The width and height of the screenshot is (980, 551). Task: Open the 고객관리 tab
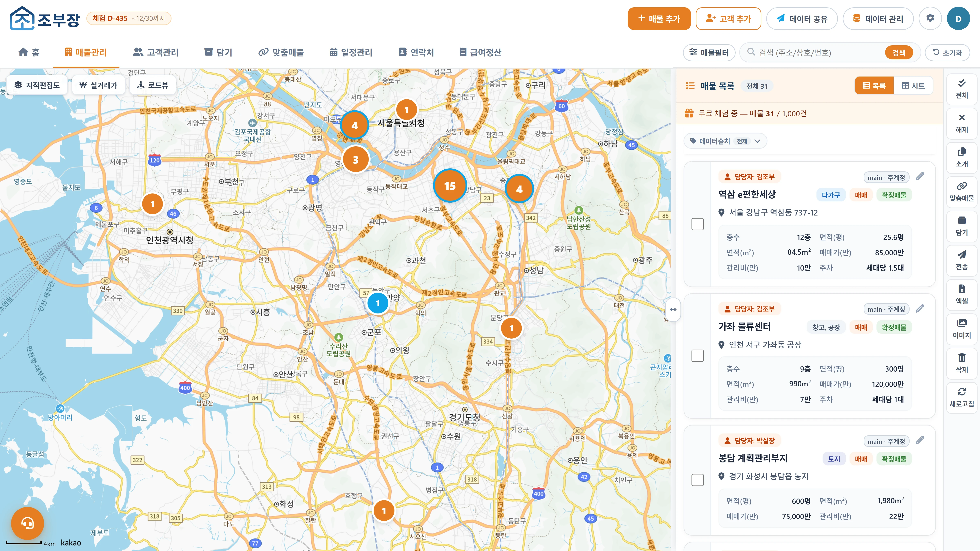(156, 52)
